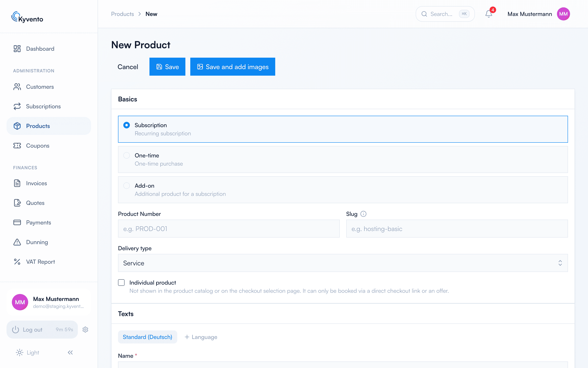Go to Coupons in sidebar
This screenshot has height=368, width=588.
(49, 146)
